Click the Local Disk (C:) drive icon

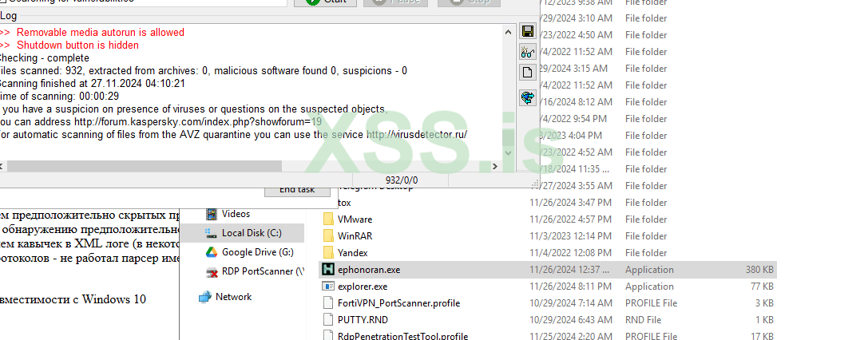pos(211,233)
